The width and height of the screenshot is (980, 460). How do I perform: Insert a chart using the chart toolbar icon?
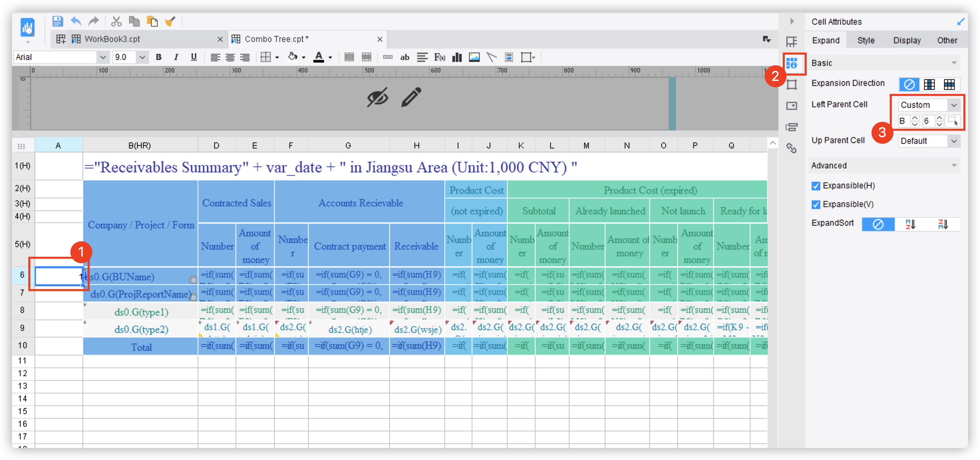pyautogui.click(x=456, y=57)
